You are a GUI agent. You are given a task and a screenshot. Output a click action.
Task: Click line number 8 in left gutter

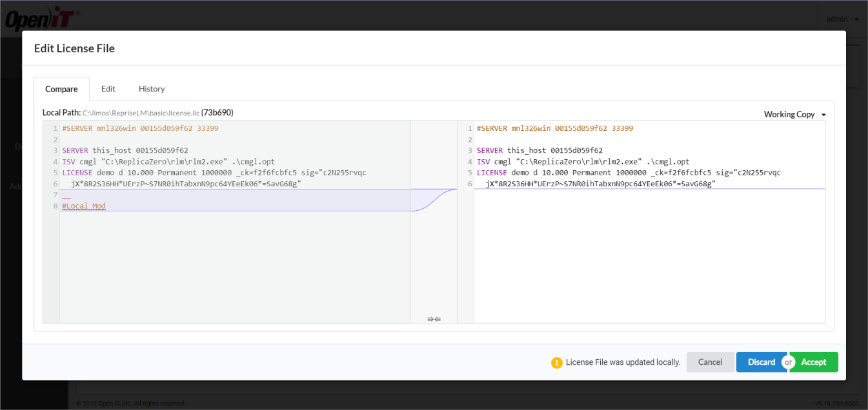tap(56, 206)
